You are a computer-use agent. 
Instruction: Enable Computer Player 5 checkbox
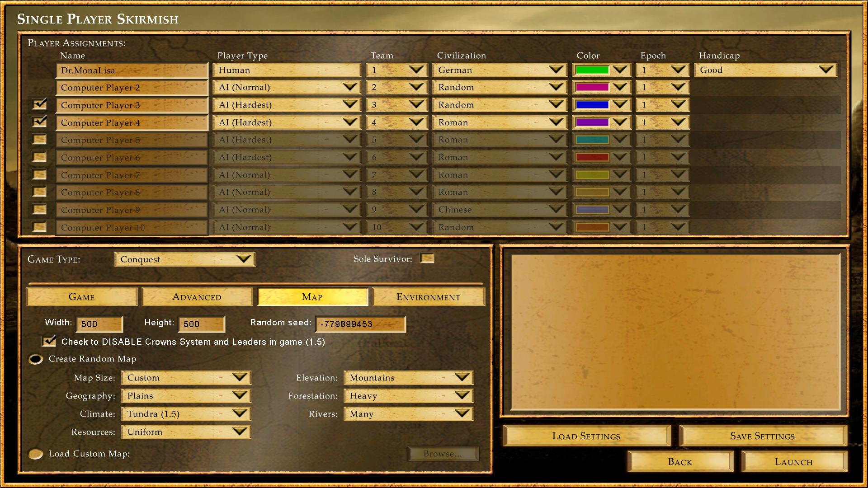[x=40, y=140]
